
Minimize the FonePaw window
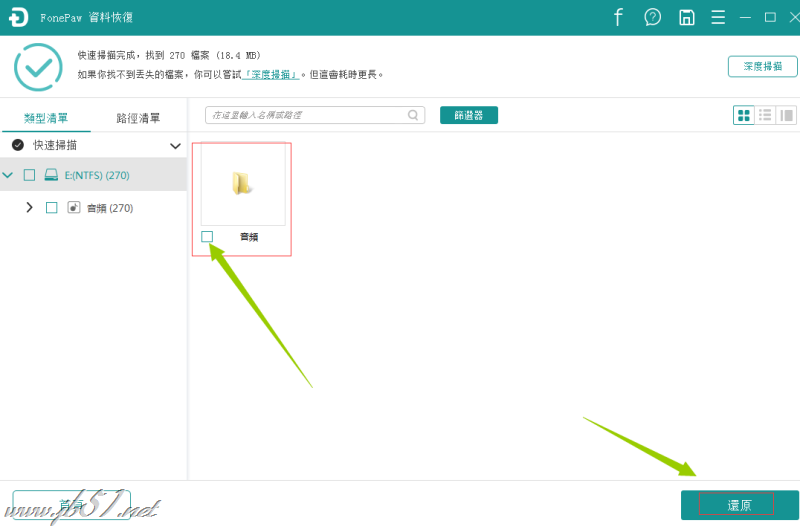point(745,17)
